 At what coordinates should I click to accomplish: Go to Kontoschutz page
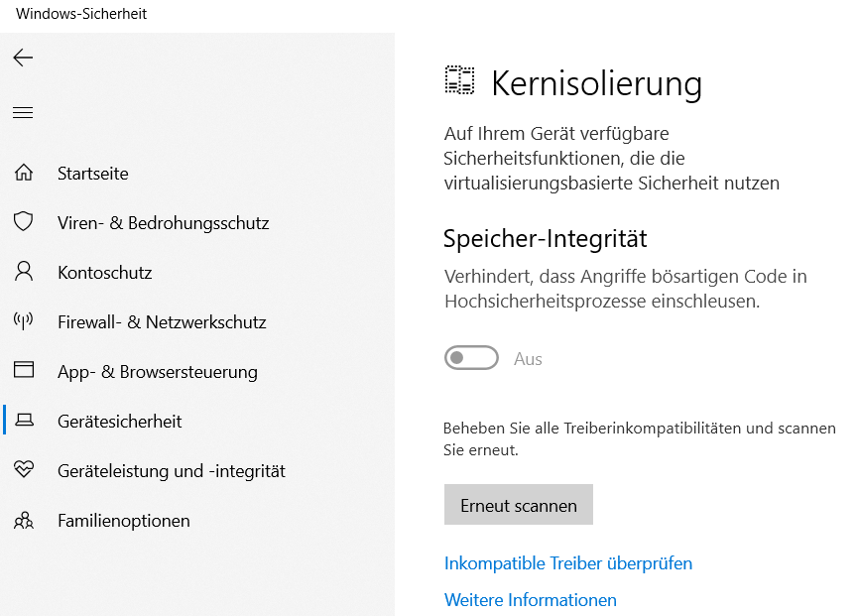[104, 273]
